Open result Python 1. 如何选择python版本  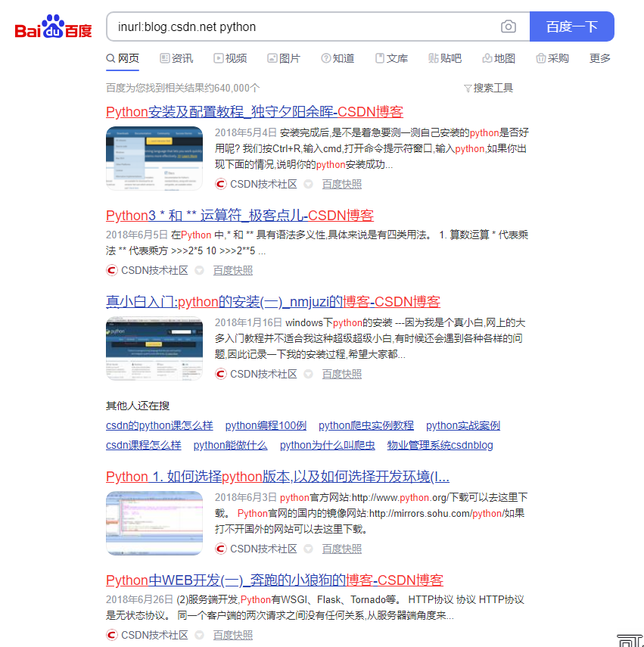[x=278, y=477]
